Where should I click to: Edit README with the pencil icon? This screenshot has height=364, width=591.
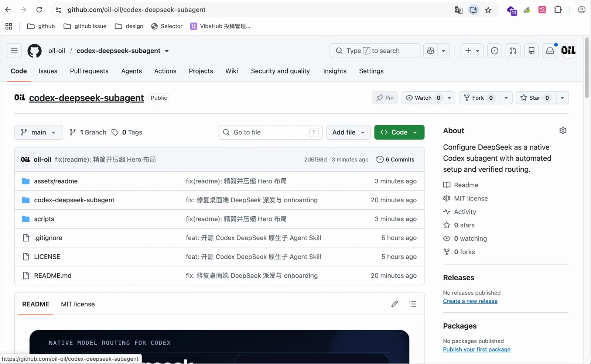click(394, 304)
